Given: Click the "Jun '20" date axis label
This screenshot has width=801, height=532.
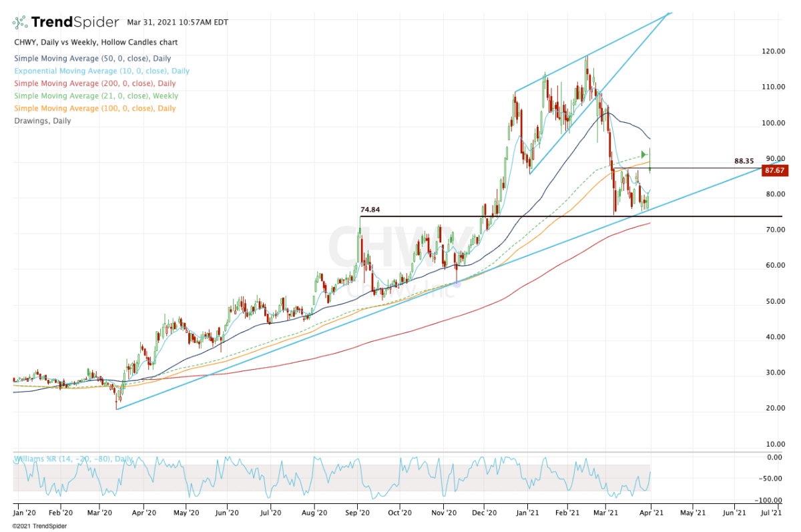Looking at the screenshot, I should tap(228, 514).
